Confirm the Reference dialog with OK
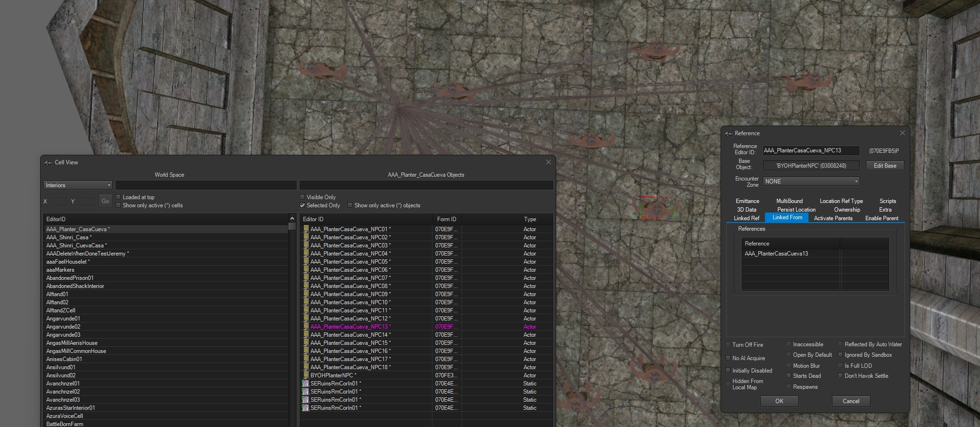The image size is (980, 427). (779, 401)
